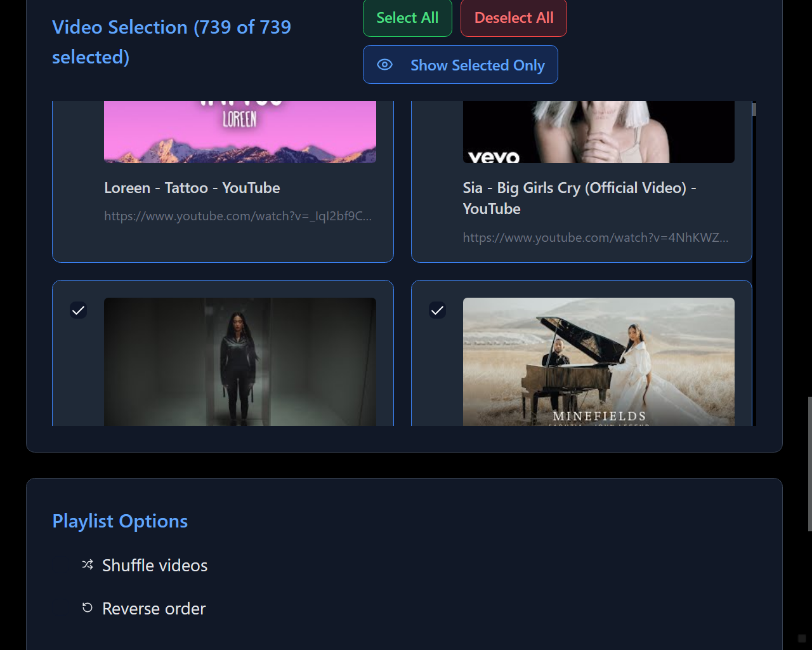Click the Minefields piano thumbnail
The width and height of the screenshot is (812, 650).
598,362
